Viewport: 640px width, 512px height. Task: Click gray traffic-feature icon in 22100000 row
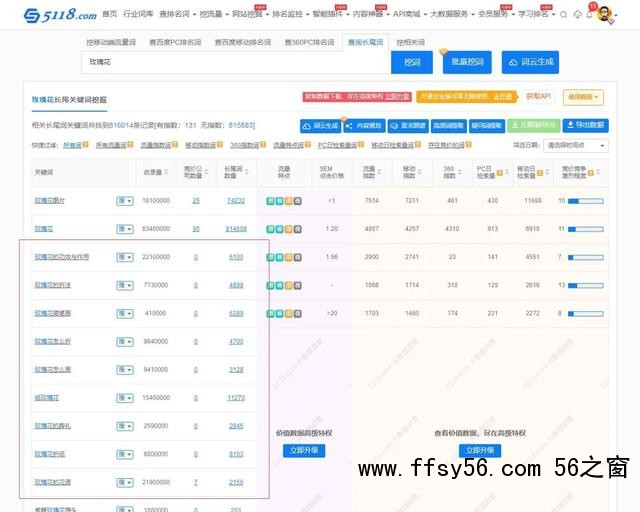(298, 257)
